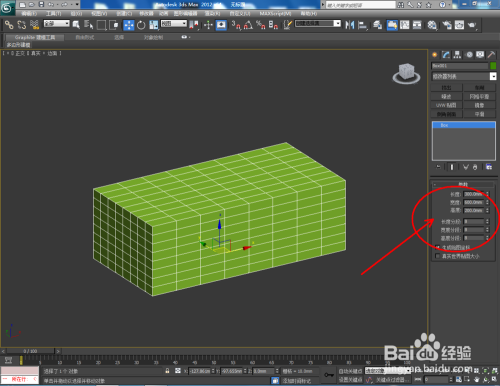
Task: Click the Edit Named Selection Sets icon
Action: [x=287, y=25]
